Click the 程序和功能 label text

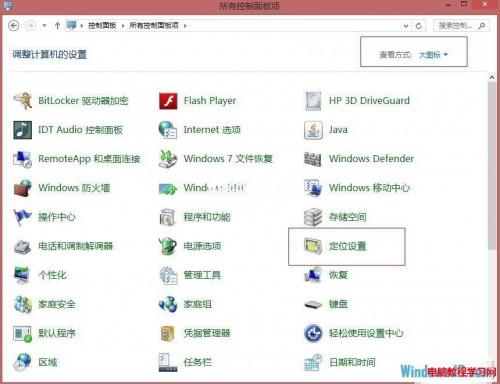(x=207, y=217)
